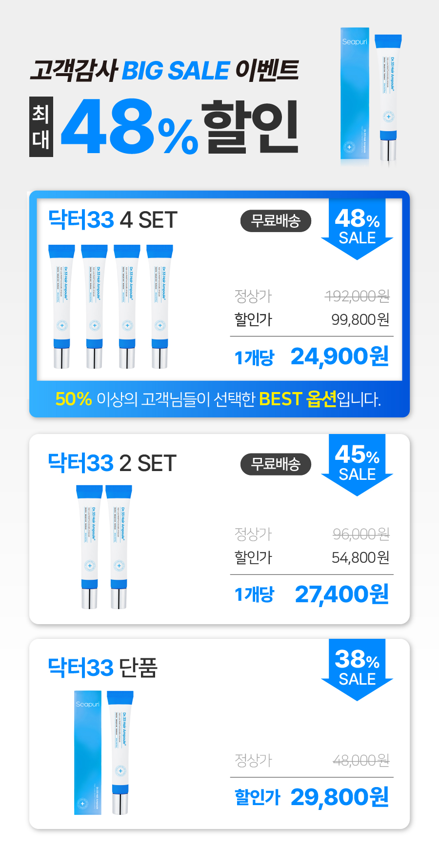Click the 45% SALE arrow badge

(x=357, y=465)
